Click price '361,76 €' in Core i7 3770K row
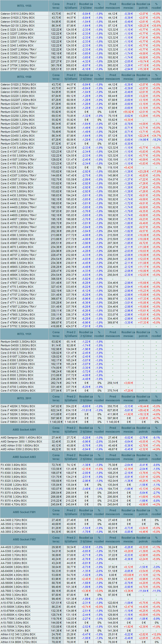 56,65
